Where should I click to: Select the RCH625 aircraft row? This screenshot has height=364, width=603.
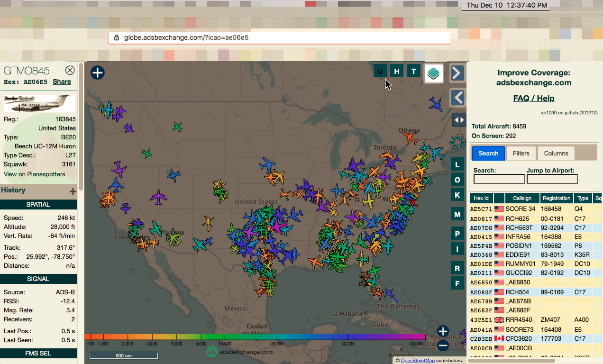coord(536,218)
